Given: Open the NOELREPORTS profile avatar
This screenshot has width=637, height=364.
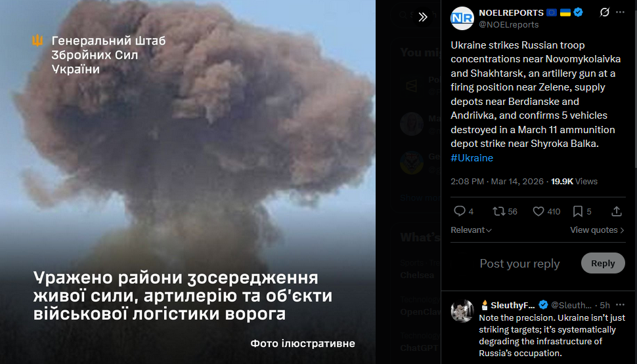Looking at the screenshot, I should pos(462,18).
